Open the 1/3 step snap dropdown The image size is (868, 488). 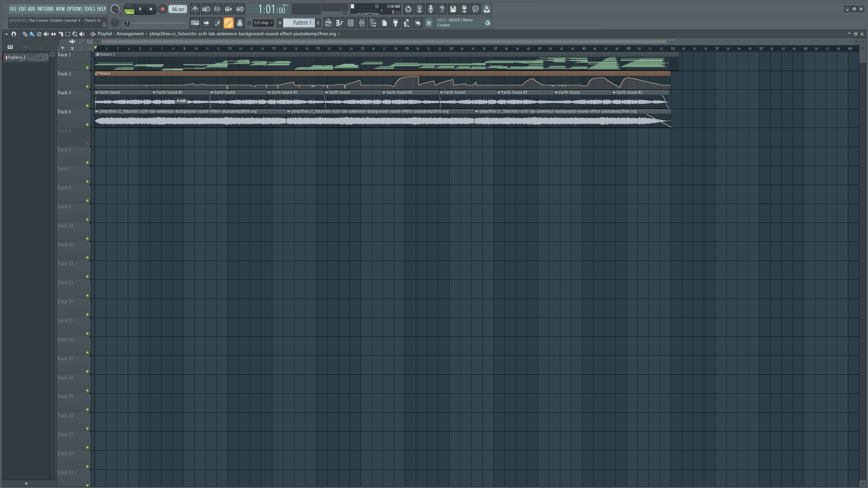(263, 23)
